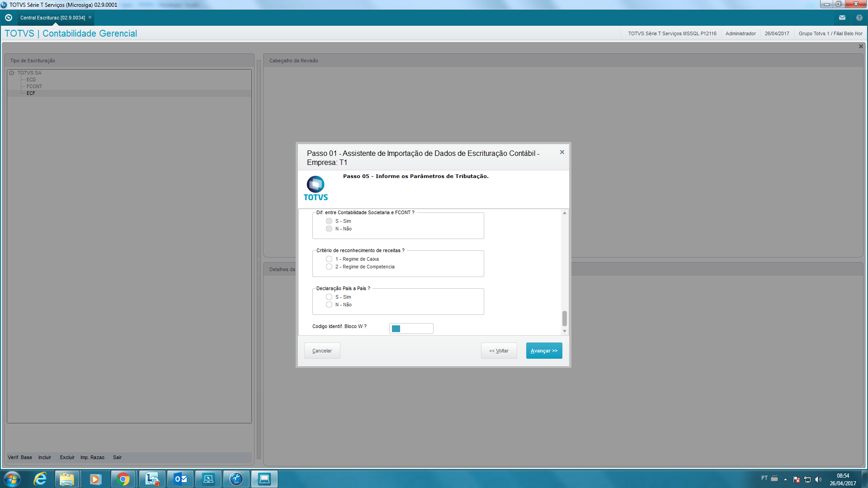Open the mail envelope icon
This screenshot has height=488, width=868.
[842, 18]
